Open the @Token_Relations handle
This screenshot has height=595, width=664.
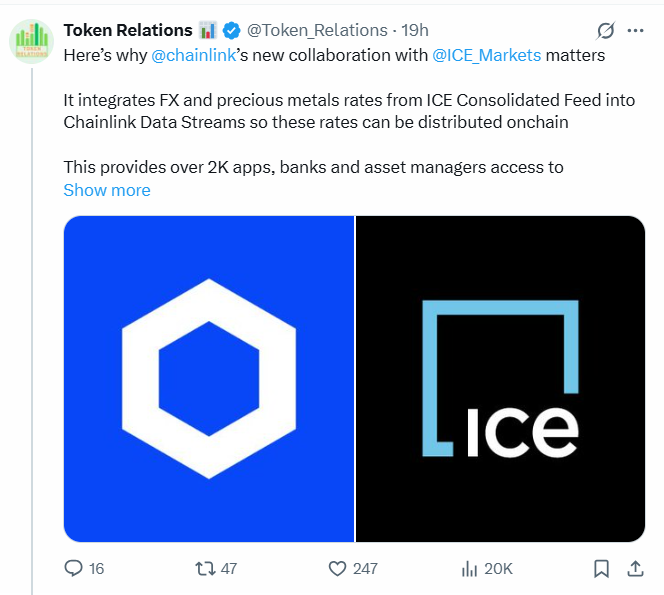(317, 30)
